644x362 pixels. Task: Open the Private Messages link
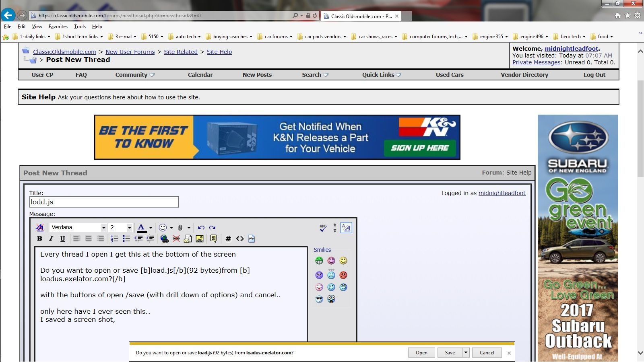coord(536,62)
